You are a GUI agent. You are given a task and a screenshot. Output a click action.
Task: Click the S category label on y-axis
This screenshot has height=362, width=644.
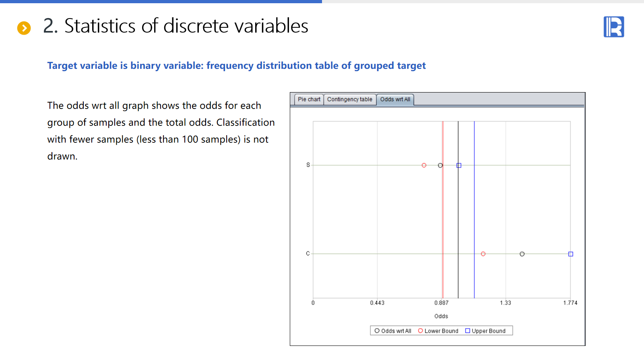308,165
